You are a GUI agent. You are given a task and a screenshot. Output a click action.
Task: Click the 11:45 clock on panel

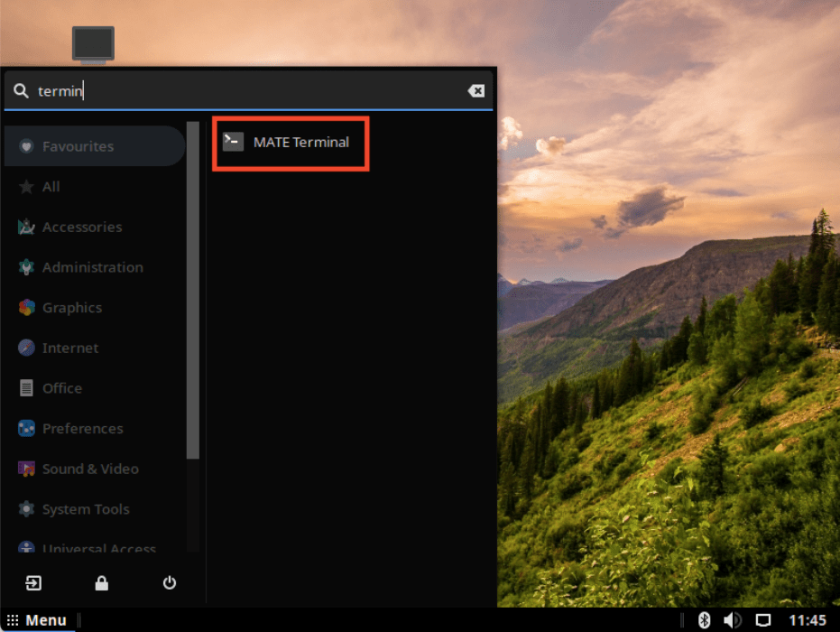[x=808, y=620]
